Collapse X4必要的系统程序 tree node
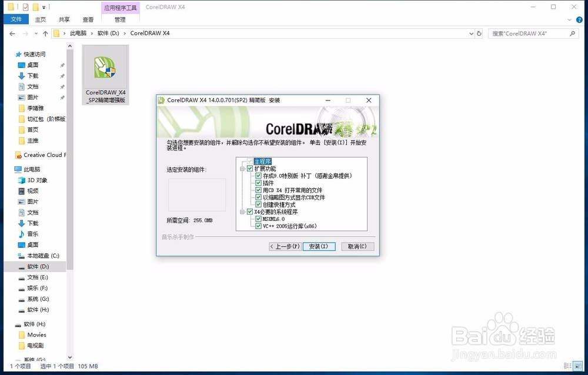The image size is (588, 375). (x=242, y=212)
